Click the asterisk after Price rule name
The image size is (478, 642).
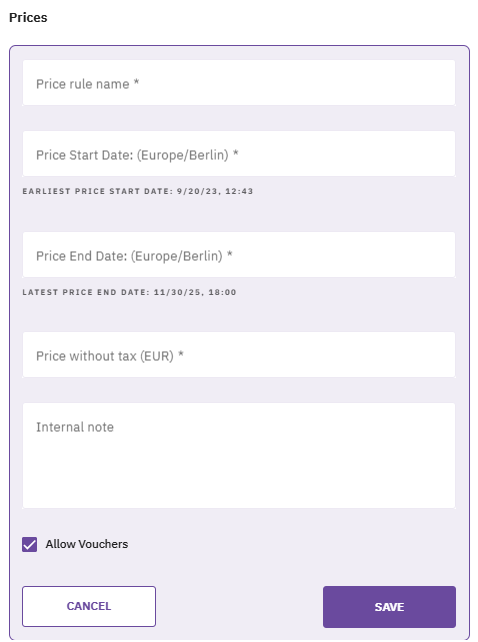[x=136, y=82]
